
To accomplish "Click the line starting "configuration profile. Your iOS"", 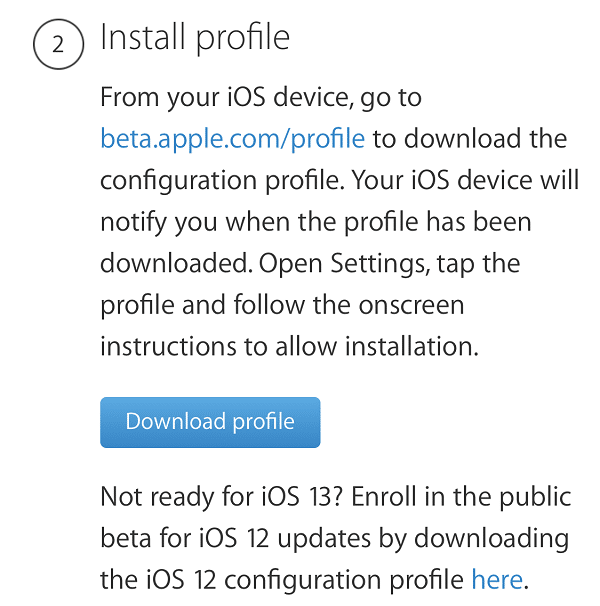I will [x=340, y=181].
